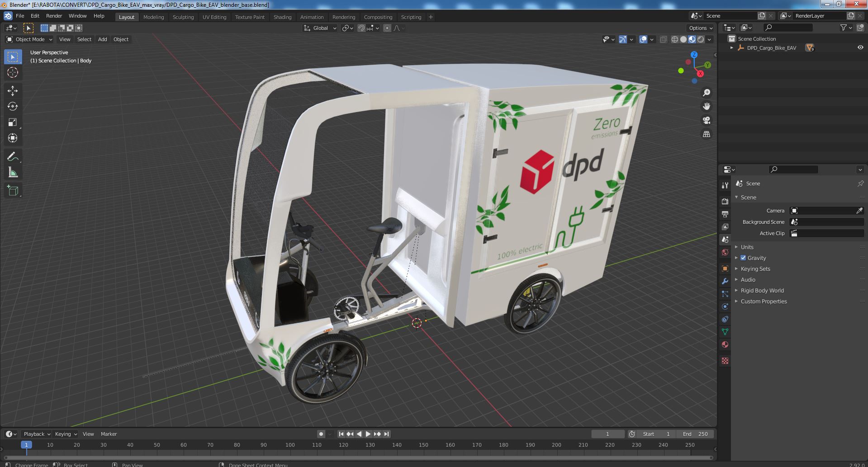Toggle the Gravity checkbox
This screenshot has width=868, height=467.
(743, 258)
